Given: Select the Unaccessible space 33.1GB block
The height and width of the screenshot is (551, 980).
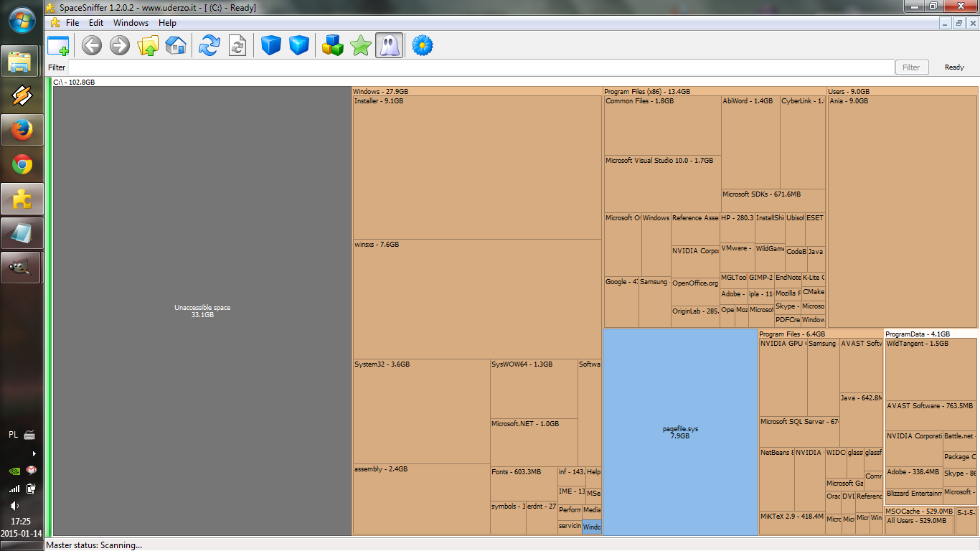Looking at the screenshot, I should [x=202, y=311].
